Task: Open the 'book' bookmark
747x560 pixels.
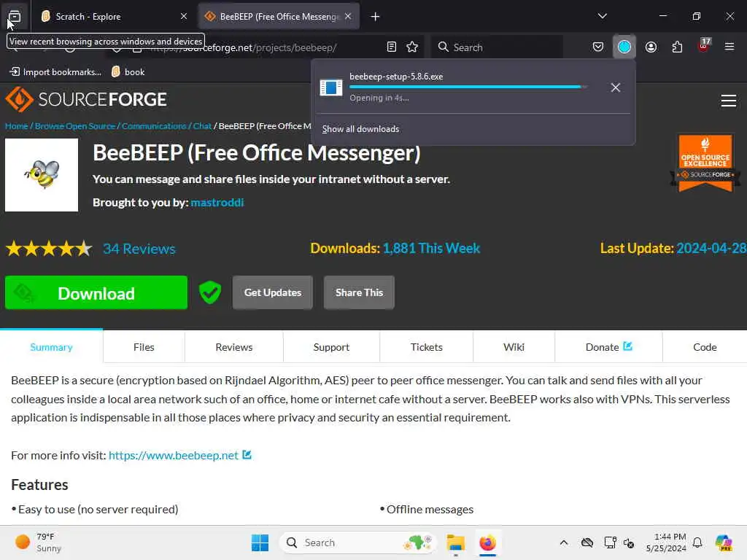Action: (128, 72)
